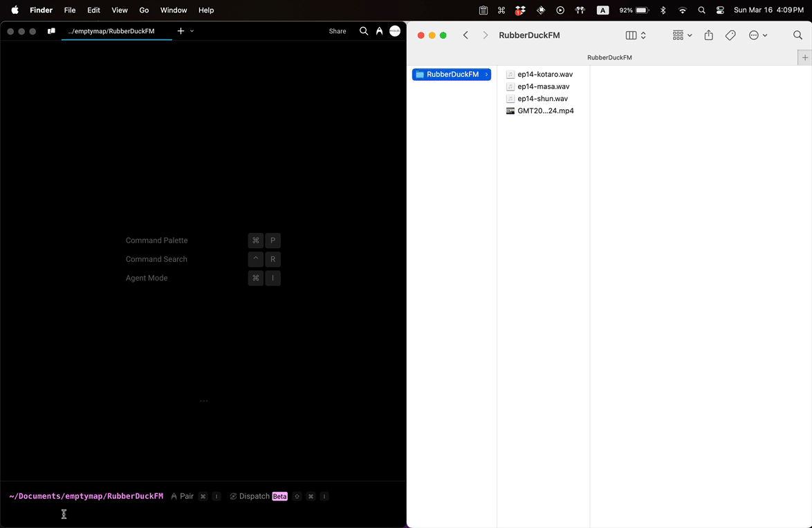The image size is (812, 528).
Task: Change Finder view mode columns selector
Action: 636,35
